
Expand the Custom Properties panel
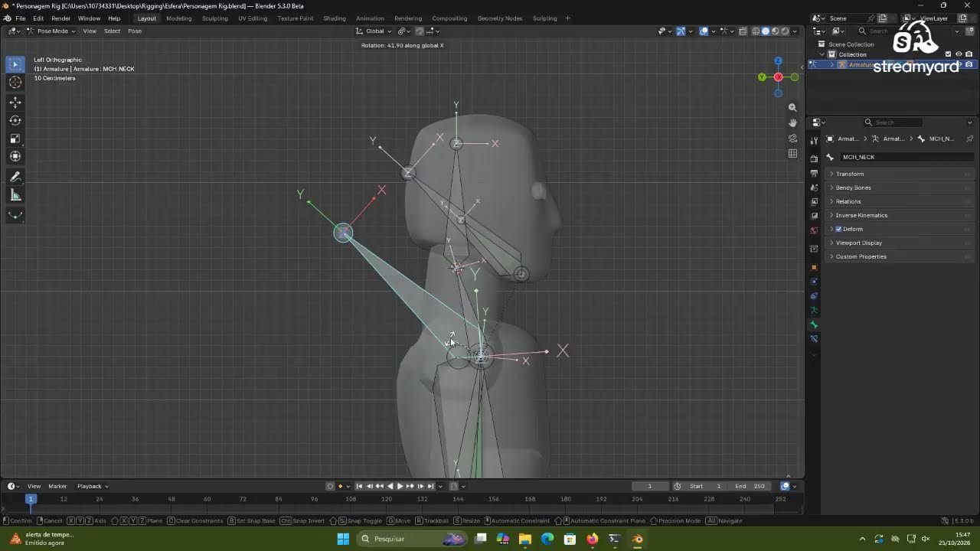tap(900, 256)
